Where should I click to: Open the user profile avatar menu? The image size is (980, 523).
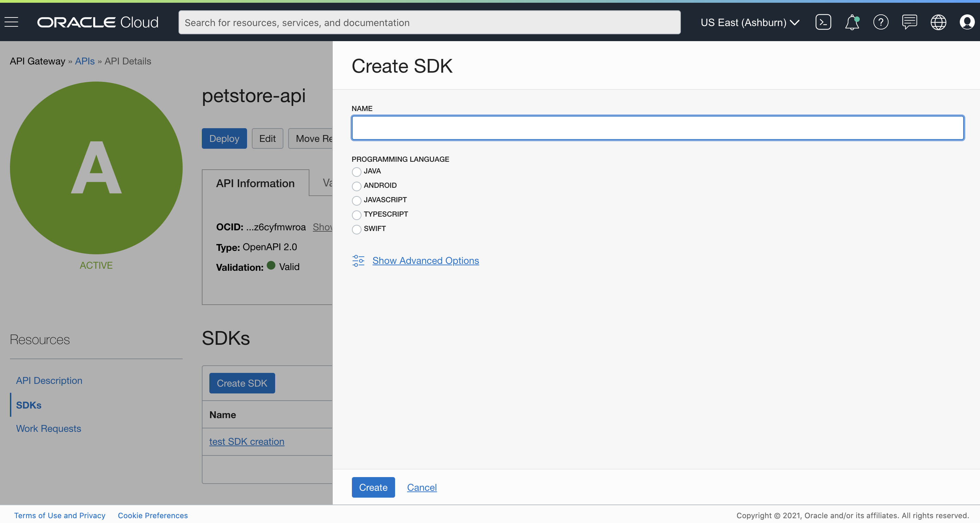[x=967, y=22]
